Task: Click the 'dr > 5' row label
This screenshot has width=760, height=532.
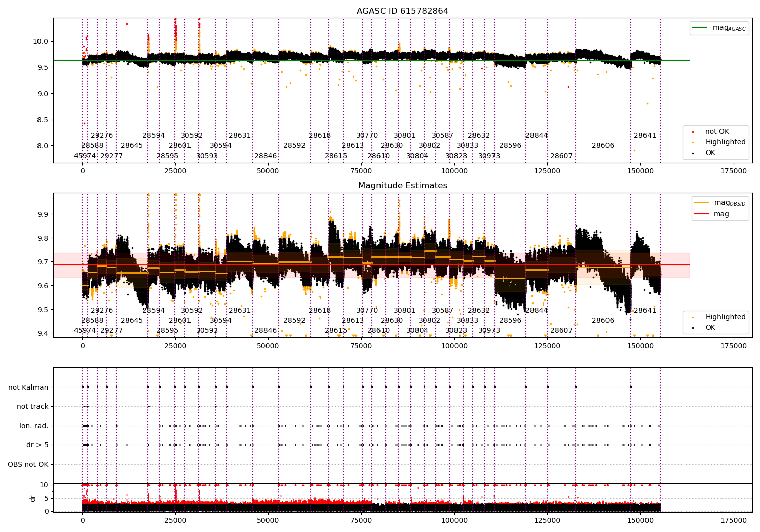Action: [x=37, y=445]
